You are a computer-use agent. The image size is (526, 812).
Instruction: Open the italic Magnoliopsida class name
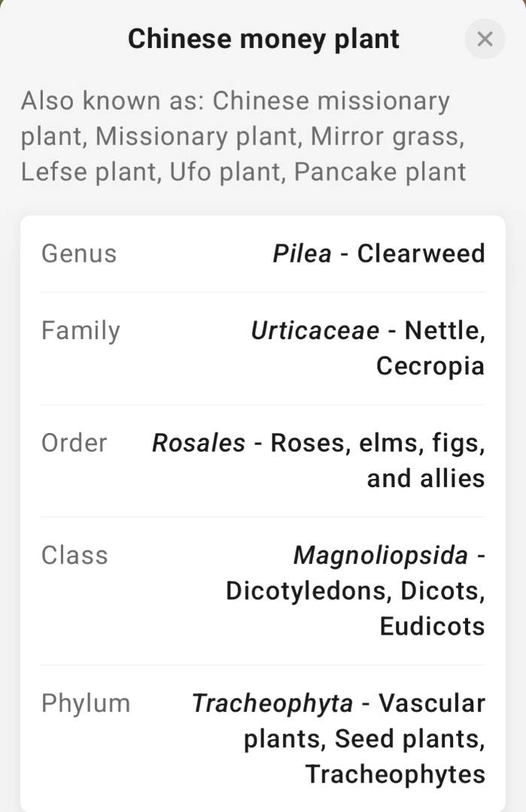click(x=380, y=556)
